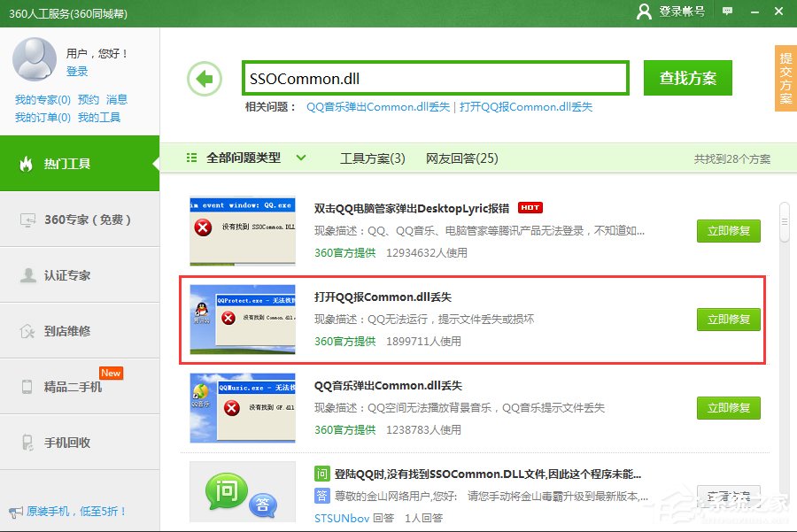
Task: Click 立即修复 for 打开QQ报Common.dll丢失
Action: [x=728, y=320]
